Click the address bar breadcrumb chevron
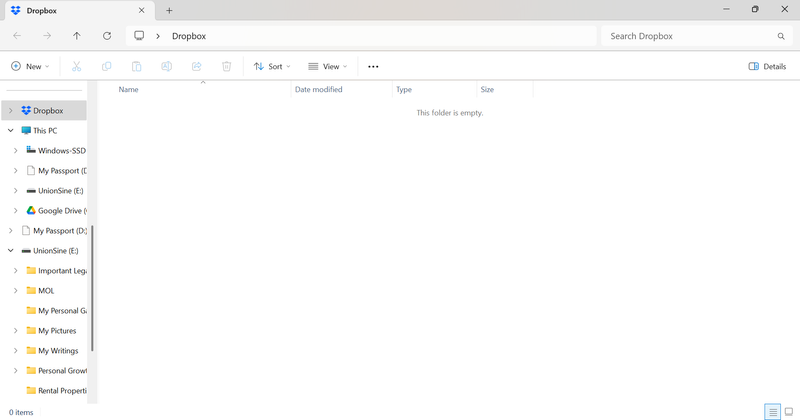This screenshot has height=420, width=800. (x=158, y=36)
